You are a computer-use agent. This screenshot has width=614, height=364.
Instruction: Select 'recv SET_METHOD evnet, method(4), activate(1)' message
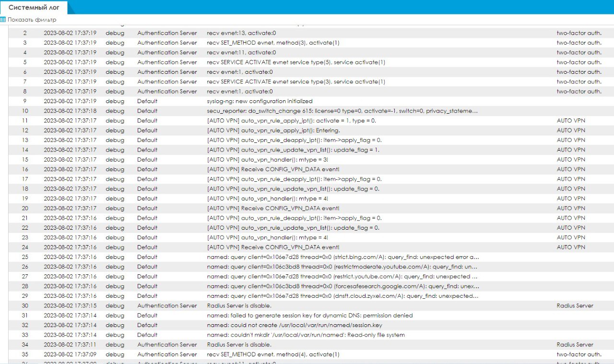(x=273, y=354)
